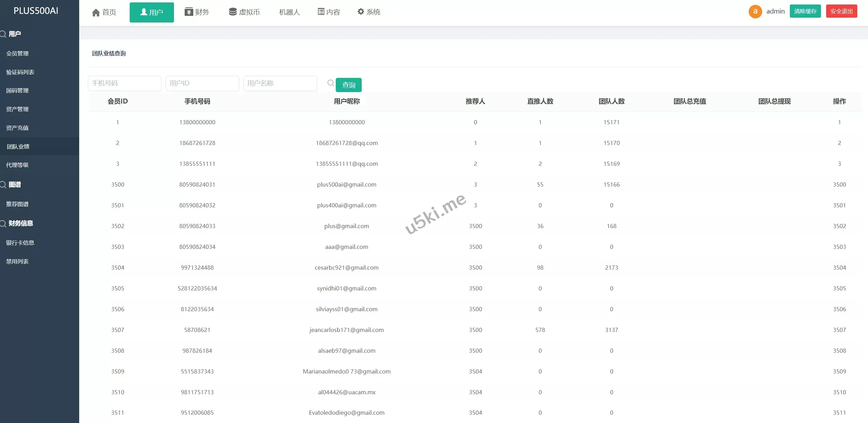The image size is (868, 423).
Task: Open the 机器人 top menu
Action: tap(289, 12)
